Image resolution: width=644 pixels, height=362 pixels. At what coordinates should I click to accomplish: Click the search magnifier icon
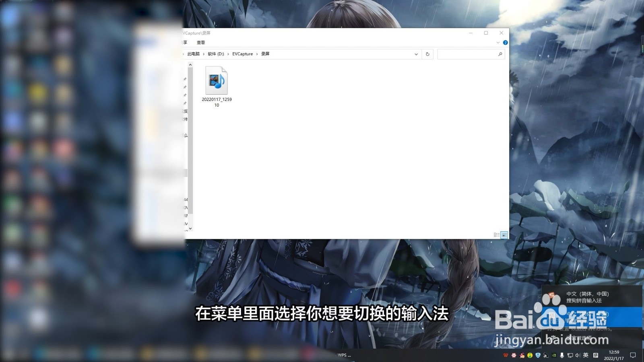pyautogui.click(x=500, y=54)
